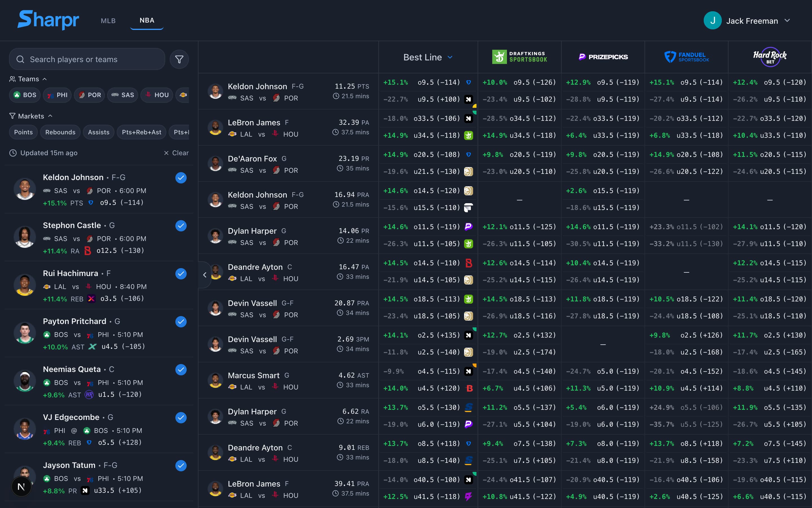This screenshot has width=812, height=508.
Task: Click the blue S icon beside o5.5 (−130)
Action: (x=468, y=408)
